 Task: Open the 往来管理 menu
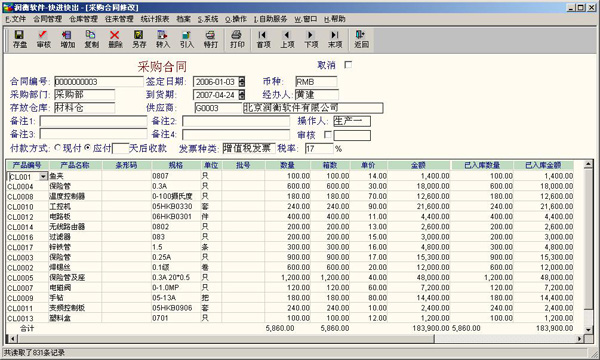[x=119, y=19]
